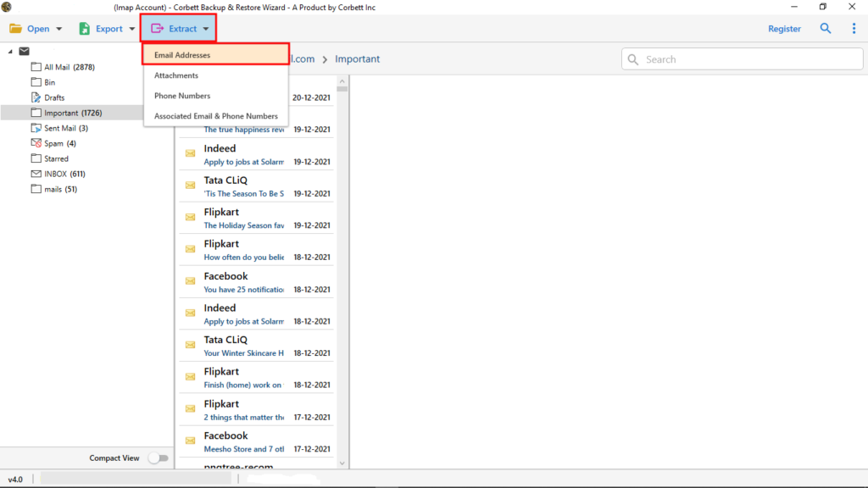This screenshot has width=868, height=488.
Task: Open the Bin folder
Action: click(x=49, y=82)
